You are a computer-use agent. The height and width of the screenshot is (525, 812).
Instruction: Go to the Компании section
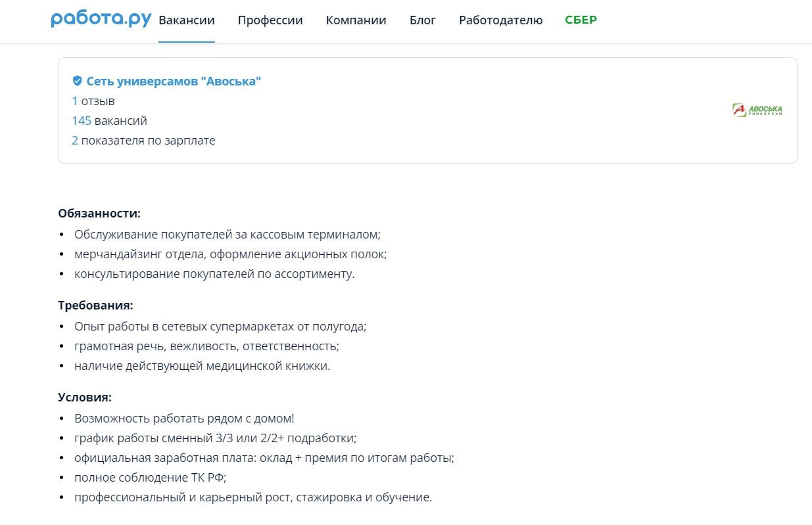(x=356, y=20)
